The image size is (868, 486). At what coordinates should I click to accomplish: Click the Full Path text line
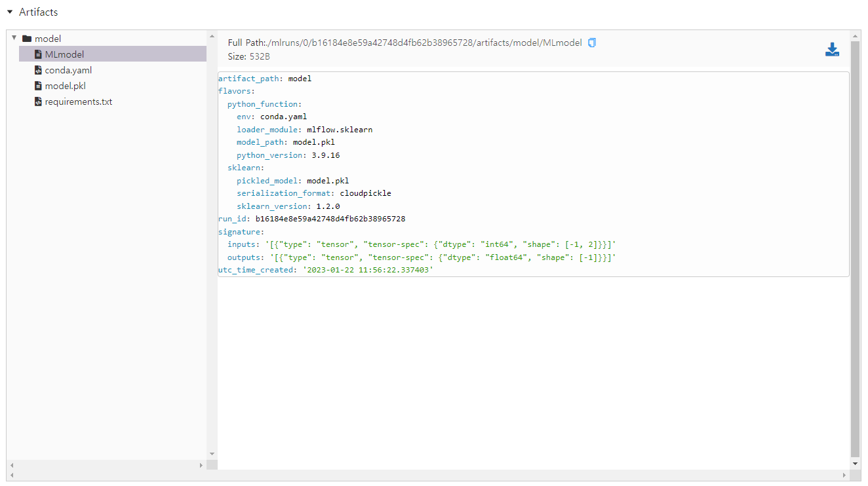pos(404,43)
